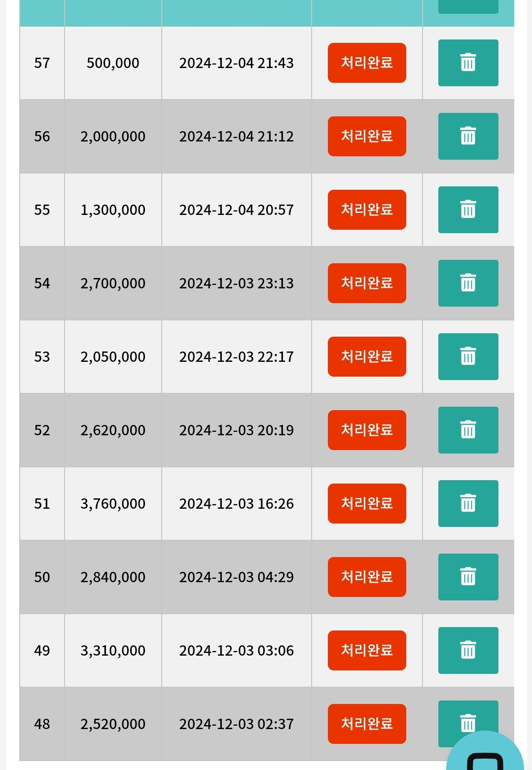Click trash icon for row 55
This screenshot has height=770, width=532.
point(468,210)
